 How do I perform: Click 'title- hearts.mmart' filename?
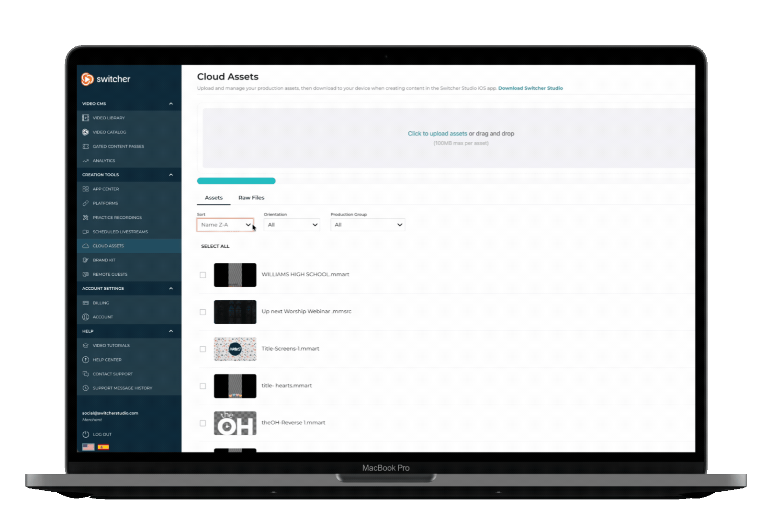tap(287, 386)
